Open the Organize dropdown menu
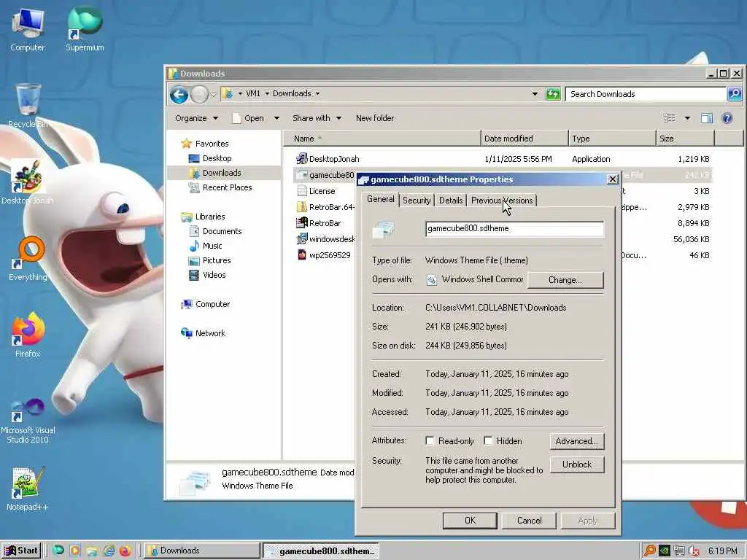 tap(196, 118)
